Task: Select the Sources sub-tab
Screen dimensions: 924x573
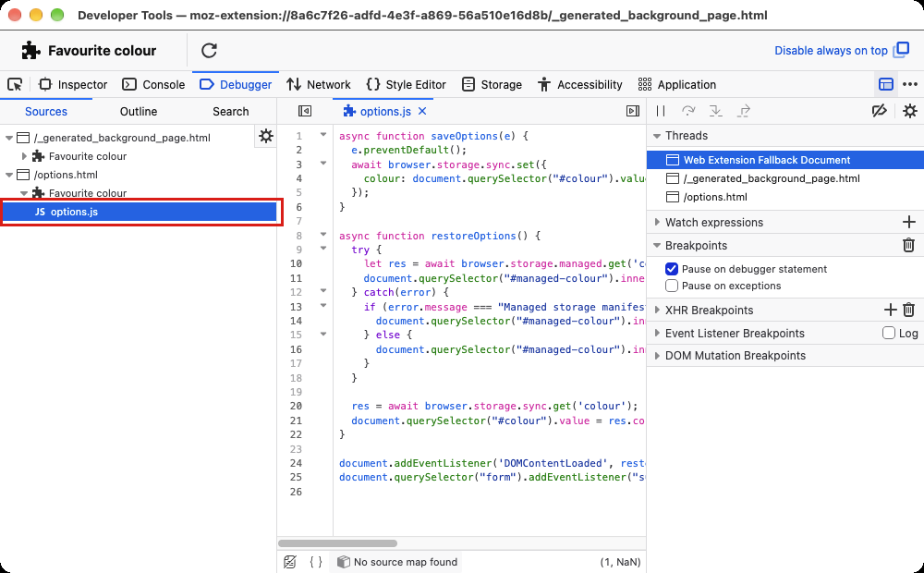Action: click(46, 112)
